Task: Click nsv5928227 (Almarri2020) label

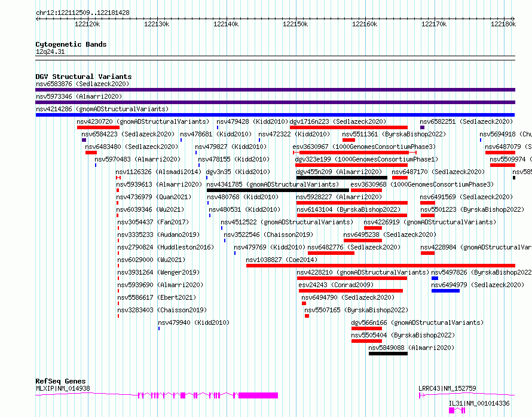Action: [x=339, y=197]
